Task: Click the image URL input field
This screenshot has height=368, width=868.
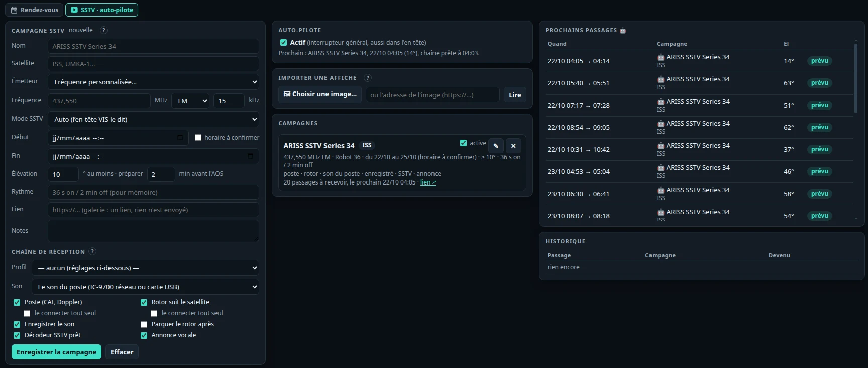Action: click(432, 95)
